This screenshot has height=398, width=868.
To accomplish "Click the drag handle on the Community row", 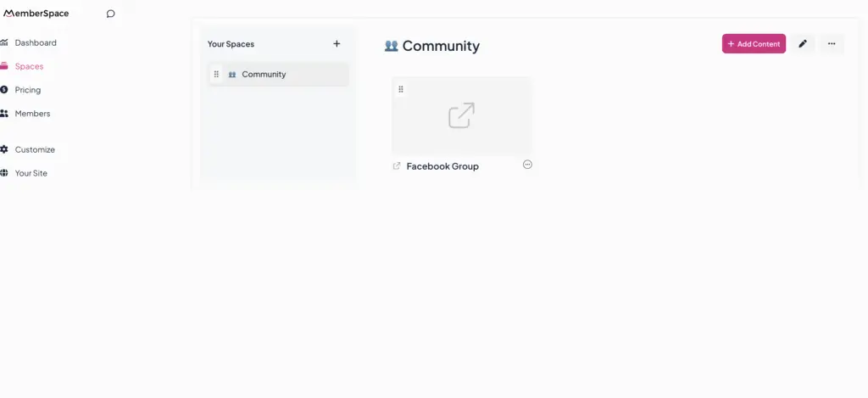I will (216, 75).
